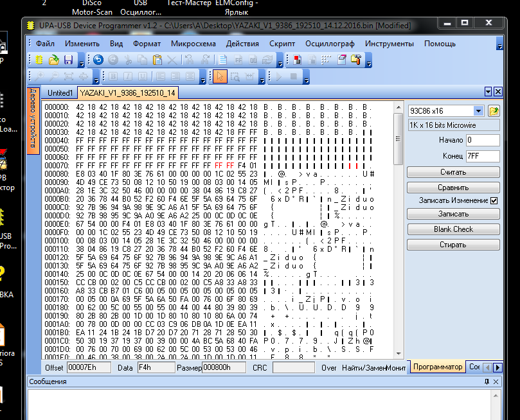The image size is (520, 420).
Task: Click the Save floppy disk icon
Action: pos(68,60)
